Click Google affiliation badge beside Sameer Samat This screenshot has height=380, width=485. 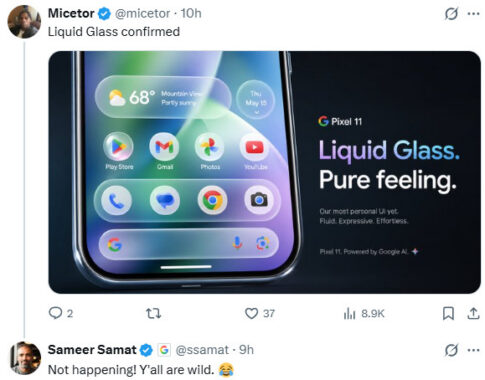pos(164,350)
